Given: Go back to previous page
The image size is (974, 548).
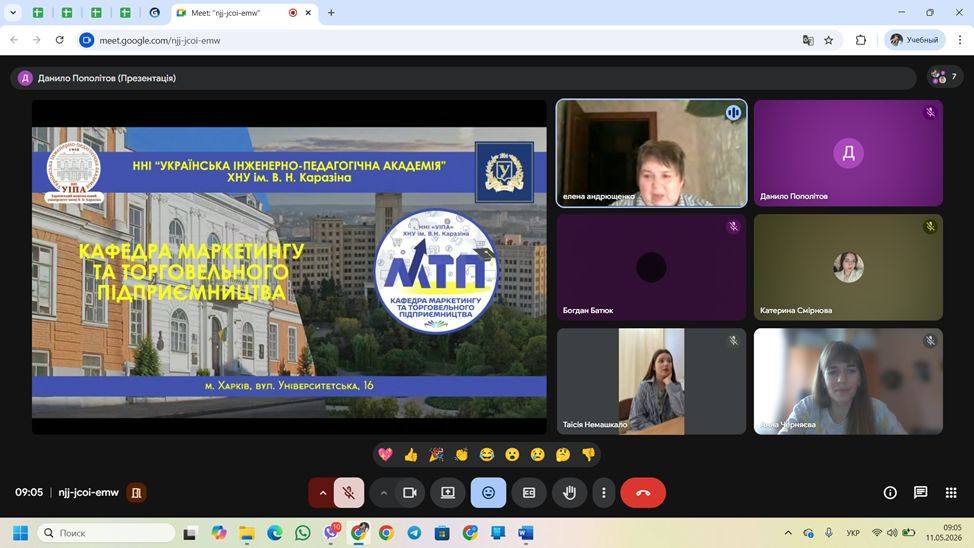Looking at the screenshot, I should pos(14,40).
